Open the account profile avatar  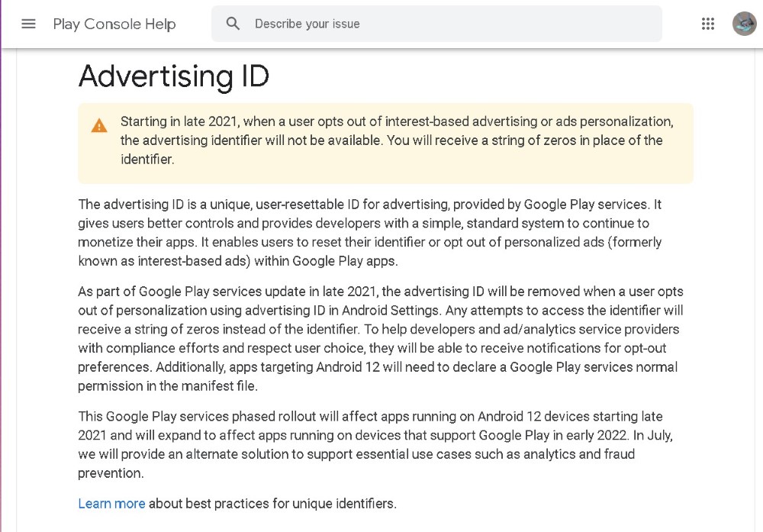[744, 24]
